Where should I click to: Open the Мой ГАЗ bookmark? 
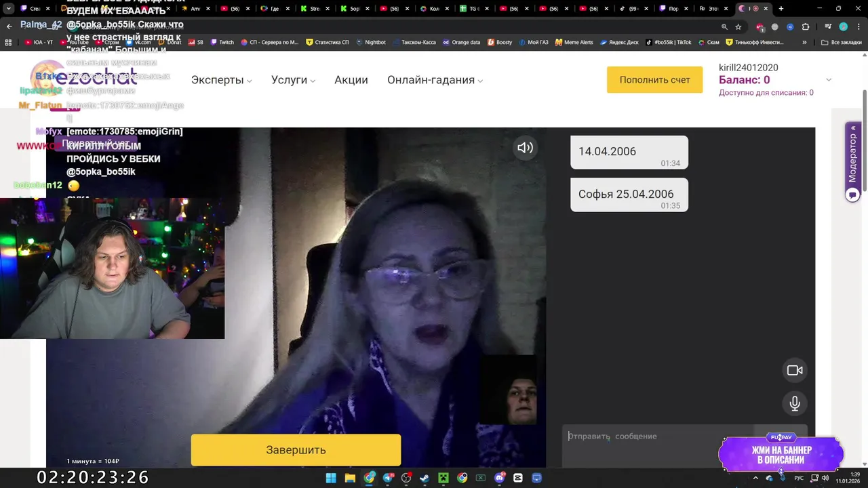click(x=534, y=42)
